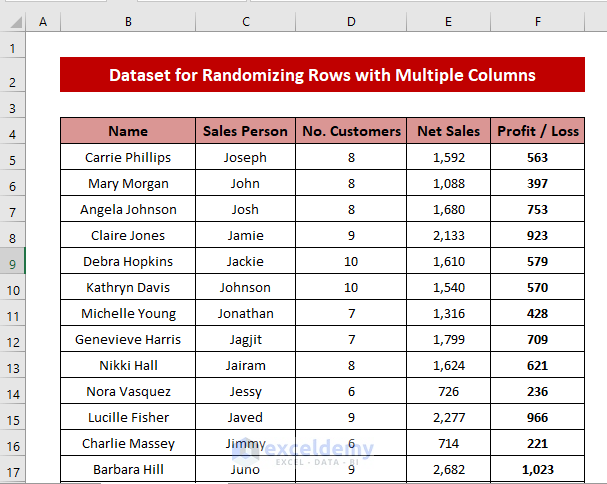Select the cell Genevieve Harris
The image size is (607, 484).
coord(128,339)
